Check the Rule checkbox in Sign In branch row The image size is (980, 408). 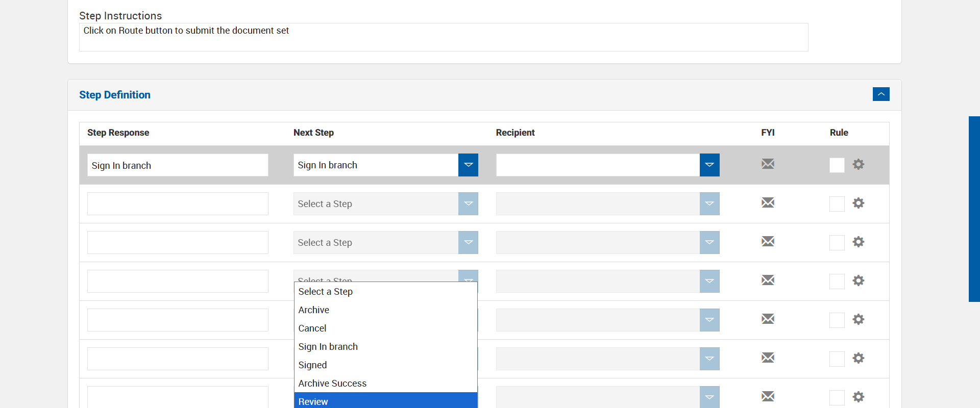(x=837, y=165)
